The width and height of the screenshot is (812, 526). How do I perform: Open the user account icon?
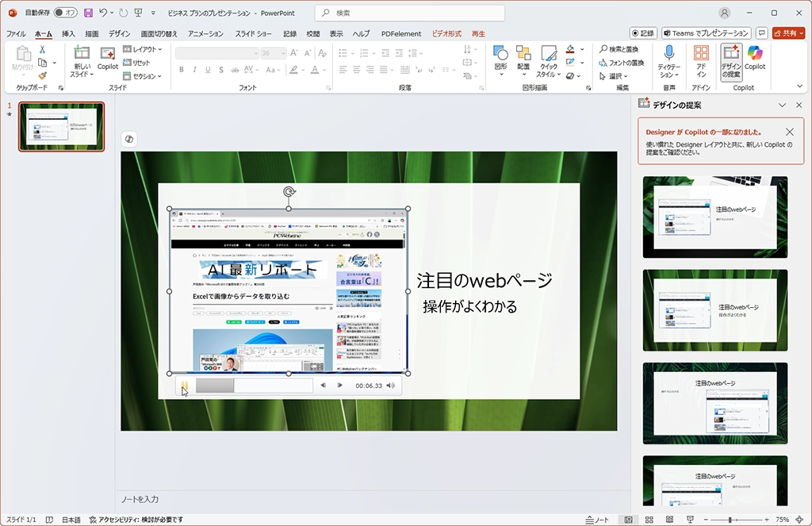[x=725, y=13]
